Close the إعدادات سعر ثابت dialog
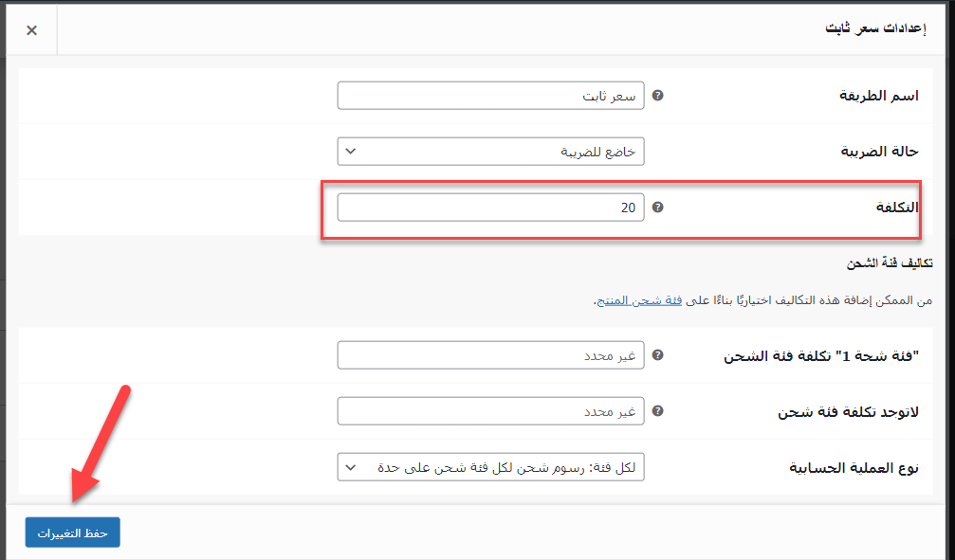This screenshot has height=560, width=955. click(31, 30)
